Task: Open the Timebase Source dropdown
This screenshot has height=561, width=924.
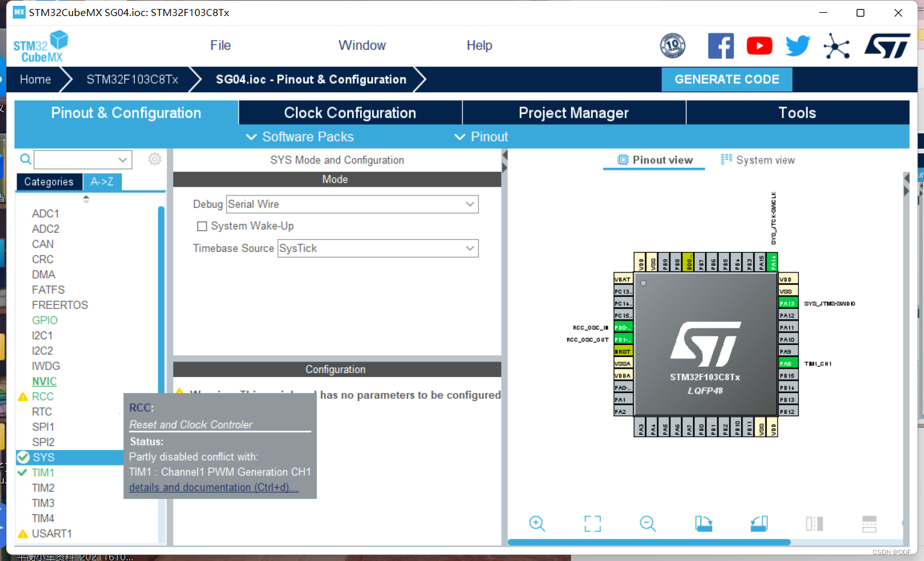Action: (378, 248)
